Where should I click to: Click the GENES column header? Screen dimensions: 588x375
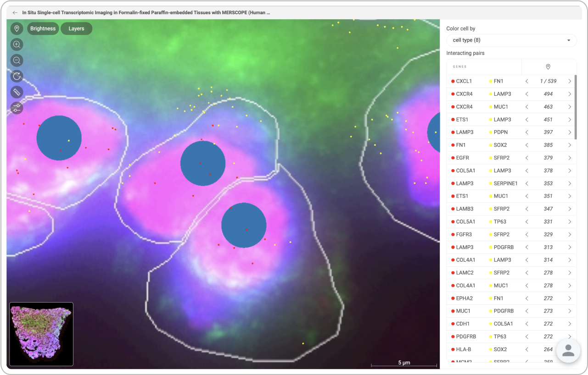459,67
